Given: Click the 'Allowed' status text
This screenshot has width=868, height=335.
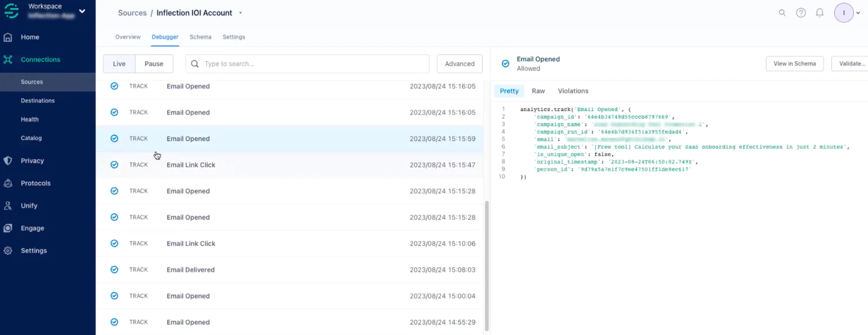Looking at the screenshot, I should [x=528, y=68].
